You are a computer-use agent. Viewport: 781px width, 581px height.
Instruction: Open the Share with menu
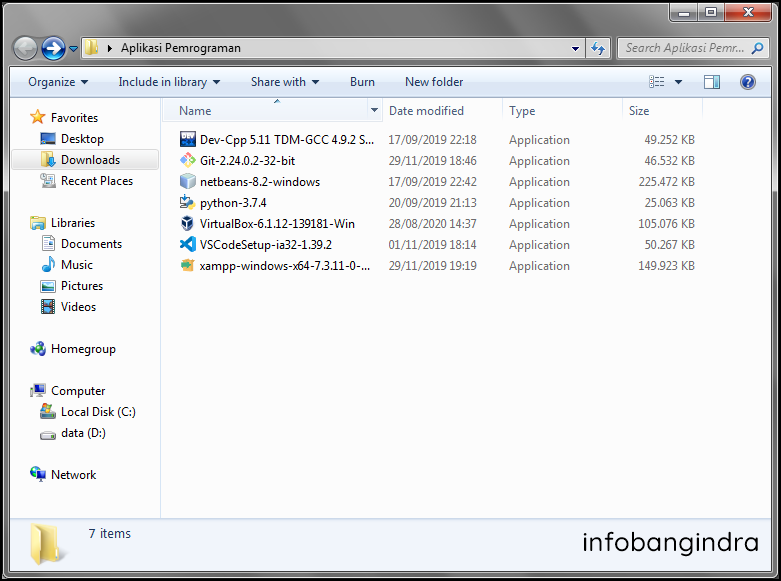point(284,82)
